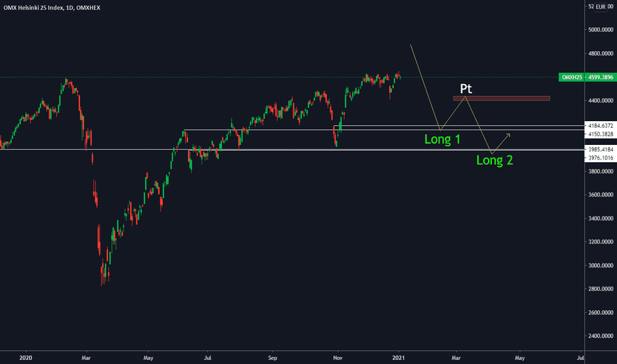Click the 4150.3828 price label
617x364 pixels.
pyautogui.click(x=599, y=134)
